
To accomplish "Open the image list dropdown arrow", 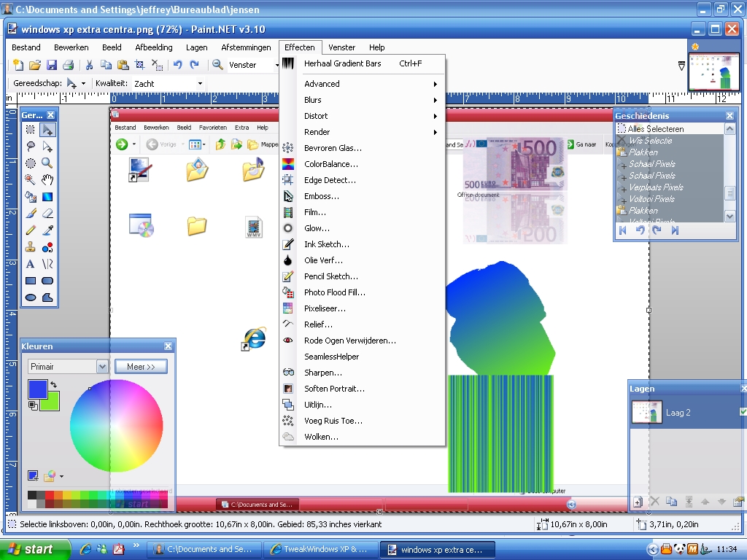I will [x=682, y=66].
